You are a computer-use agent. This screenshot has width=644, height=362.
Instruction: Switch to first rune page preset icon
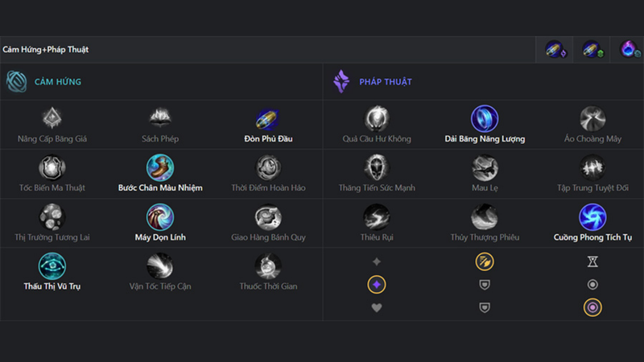[x=555, y=50]
